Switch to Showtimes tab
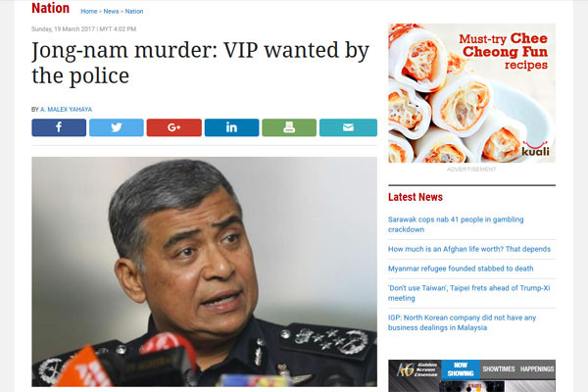This screenshot has width=588, height=392. click(499, 369)
